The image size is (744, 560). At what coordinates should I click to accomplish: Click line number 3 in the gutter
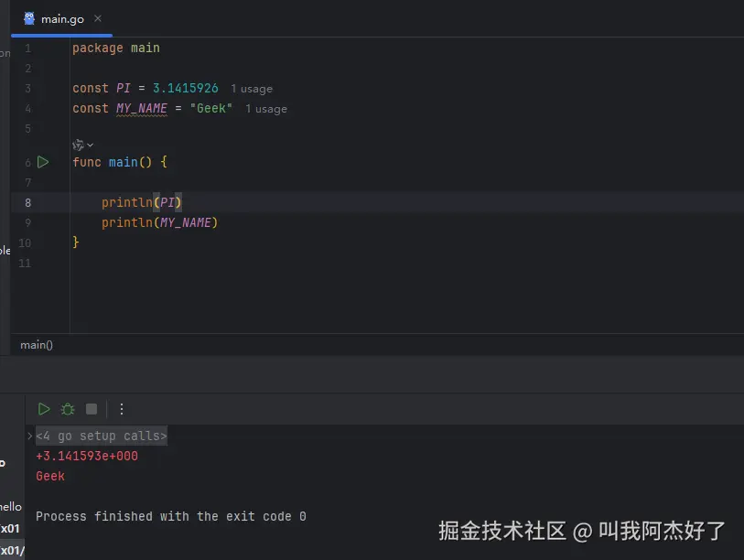27,89
